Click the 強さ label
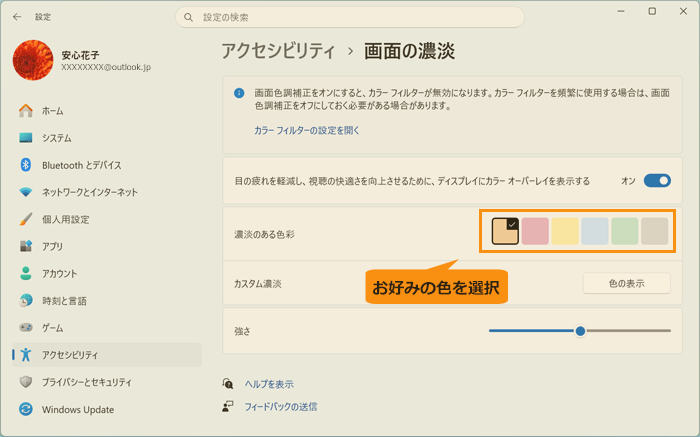Image resolution: width=700 pixels, height=437 pixels. 242,331
